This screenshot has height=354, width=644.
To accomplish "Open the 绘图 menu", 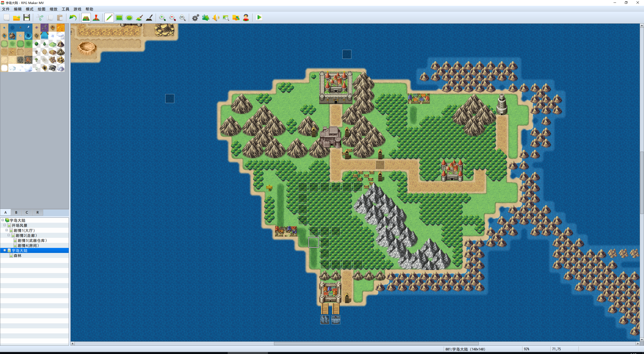I will click(42, 9).
